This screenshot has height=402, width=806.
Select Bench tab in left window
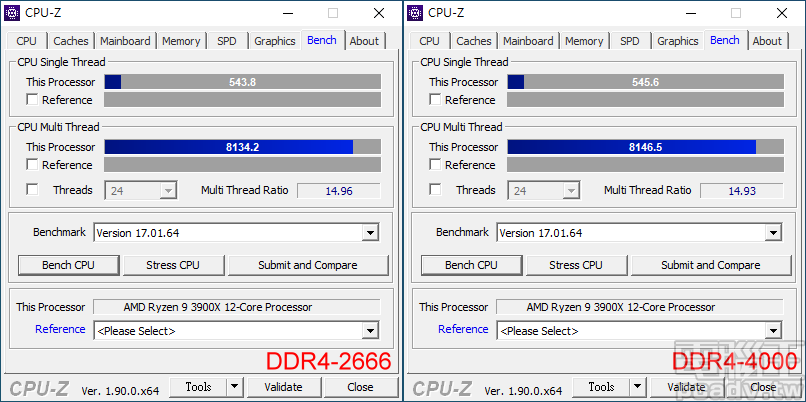pos(322,40)
